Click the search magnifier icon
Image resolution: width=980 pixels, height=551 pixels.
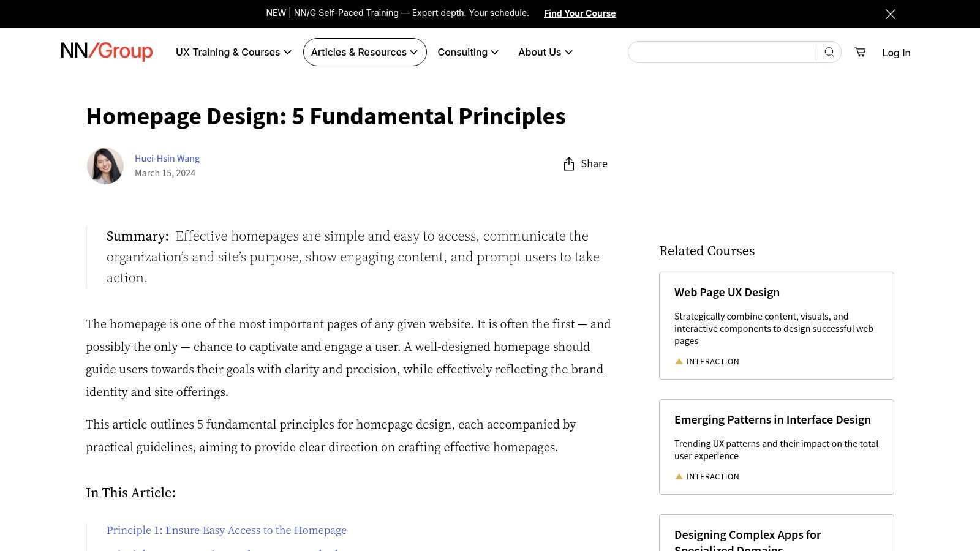click(x=829, y=52)
